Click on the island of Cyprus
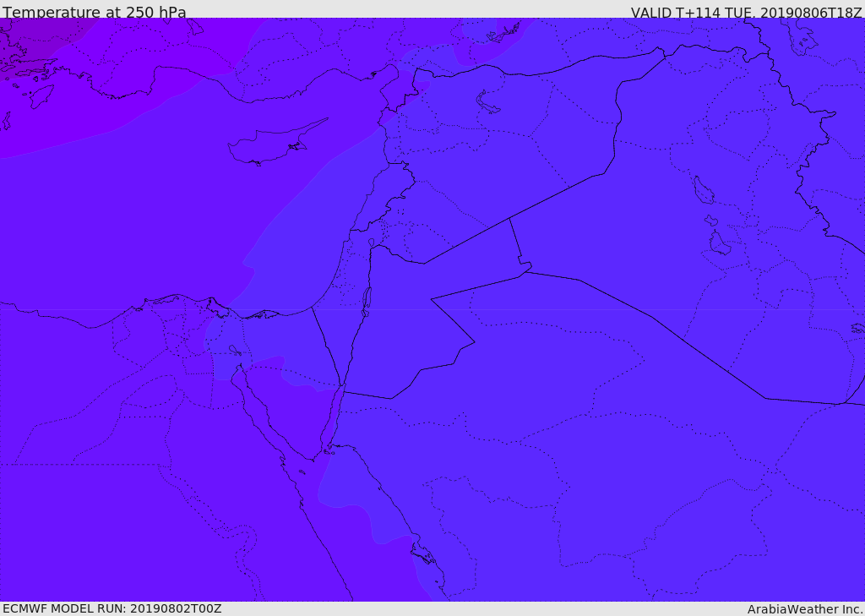865x616 pixels. click(270, 145)
